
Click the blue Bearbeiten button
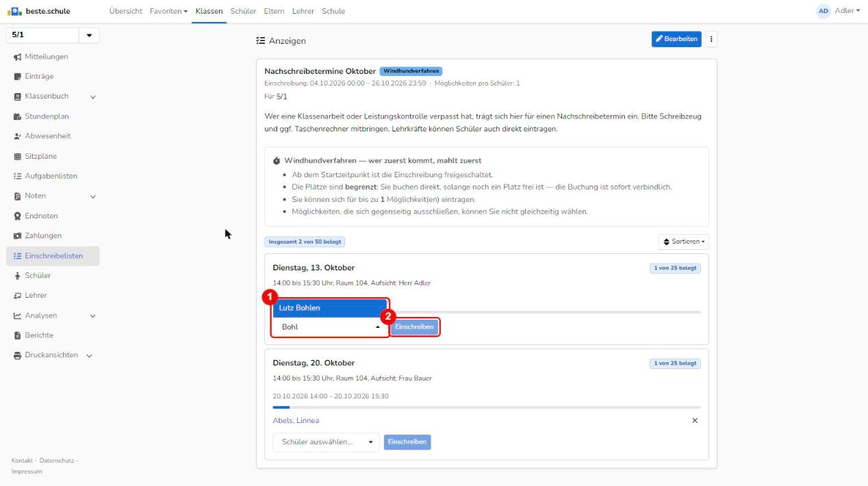pyautogui.click(x=676, y=39)
